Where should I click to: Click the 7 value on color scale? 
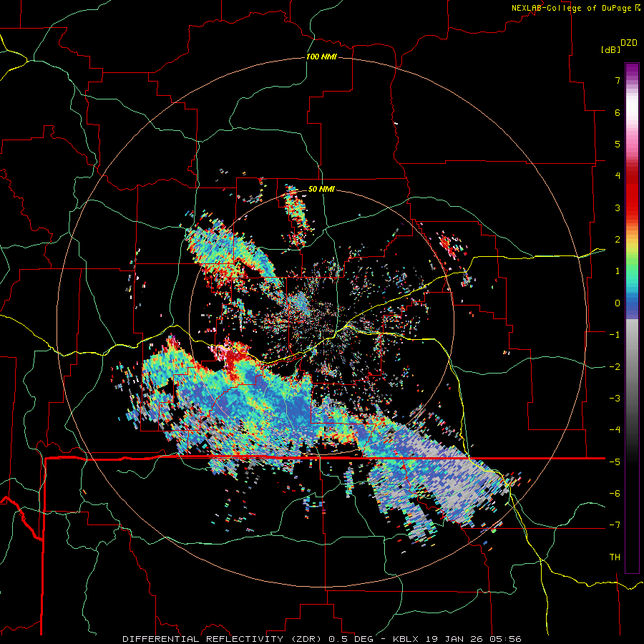click(618, 80)
